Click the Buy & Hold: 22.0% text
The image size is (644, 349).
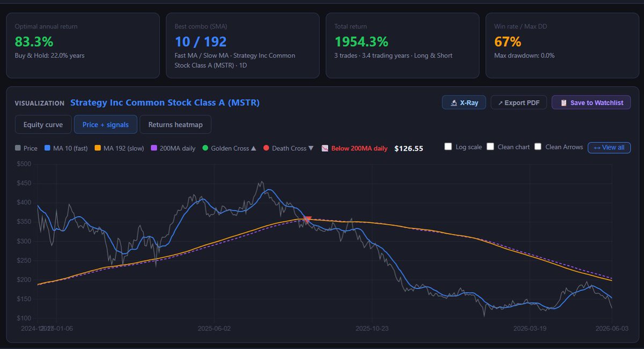49,55
